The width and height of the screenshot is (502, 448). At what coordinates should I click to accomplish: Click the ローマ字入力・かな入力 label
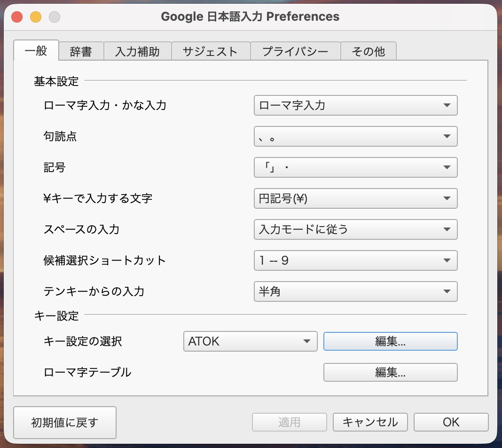click(x=105, y=105)
